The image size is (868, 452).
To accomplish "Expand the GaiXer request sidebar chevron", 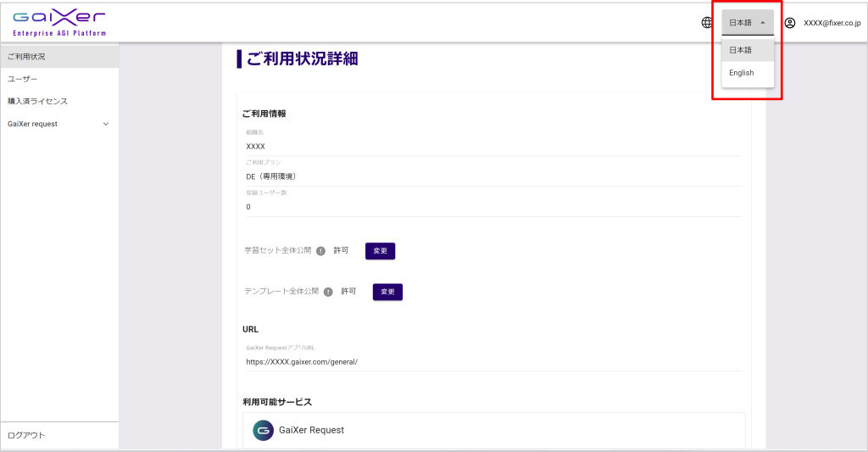I will click(106, 124).
